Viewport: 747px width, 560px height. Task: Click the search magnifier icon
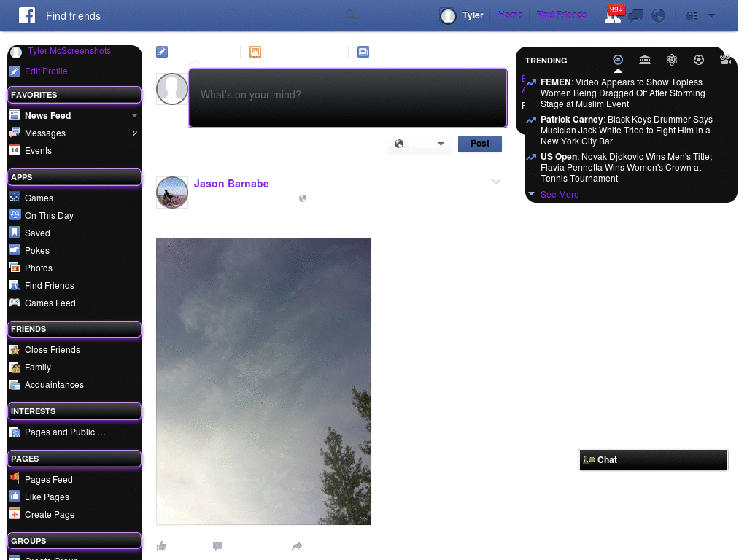coord(351,15)
